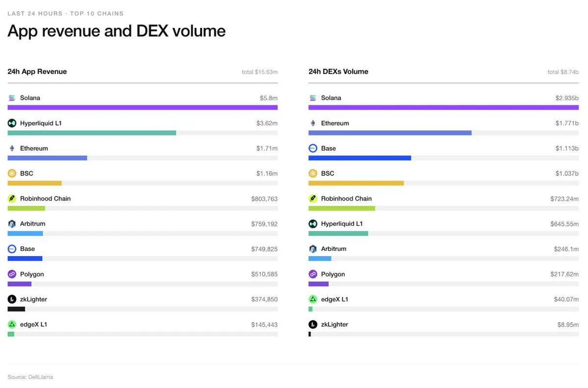
Task: Click the $217.62m Polygon volume value
Action: tap(564, 274)
